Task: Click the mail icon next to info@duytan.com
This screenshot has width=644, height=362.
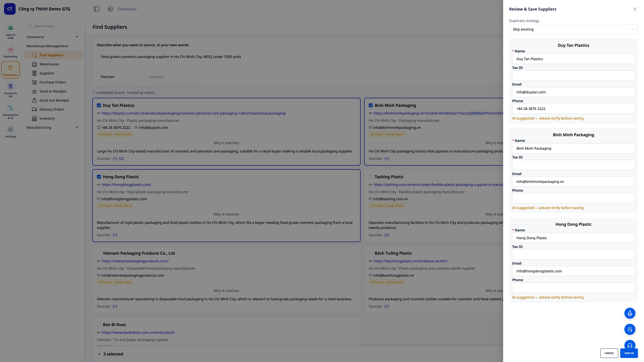Action: coord(136,127)
